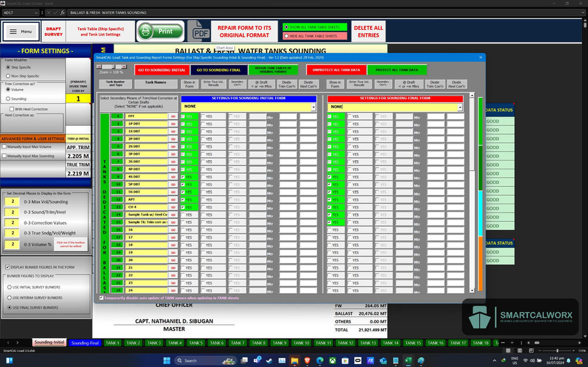Click the insert function fx icon
Image resolution: width=588 pixels, height=367 pixels.
point(63,12)
